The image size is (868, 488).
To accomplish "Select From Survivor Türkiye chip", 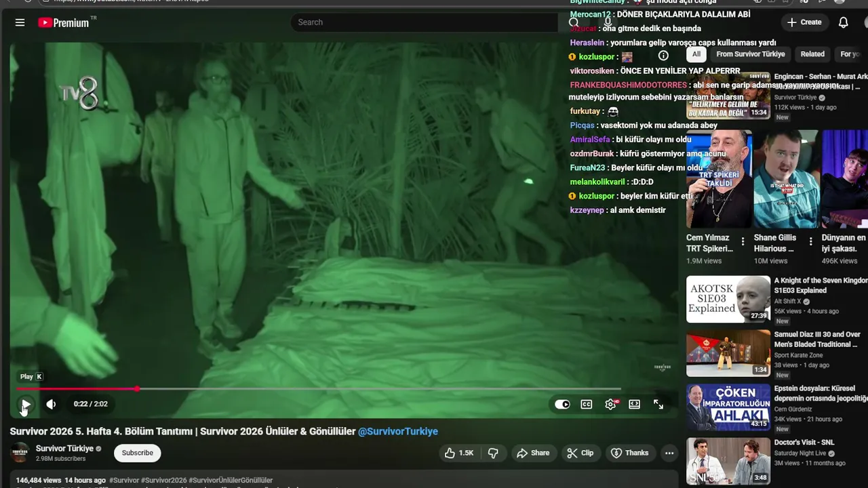I will click(751, 54).
